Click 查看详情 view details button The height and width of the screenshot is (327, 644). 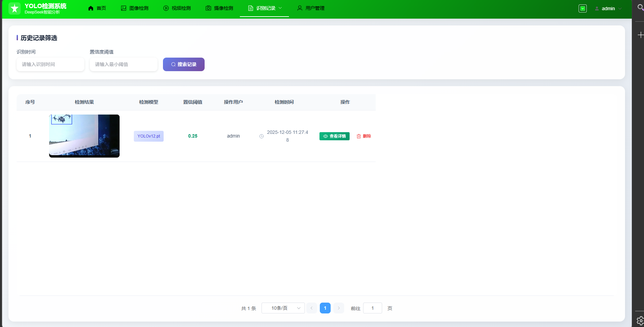click(334, 136)
